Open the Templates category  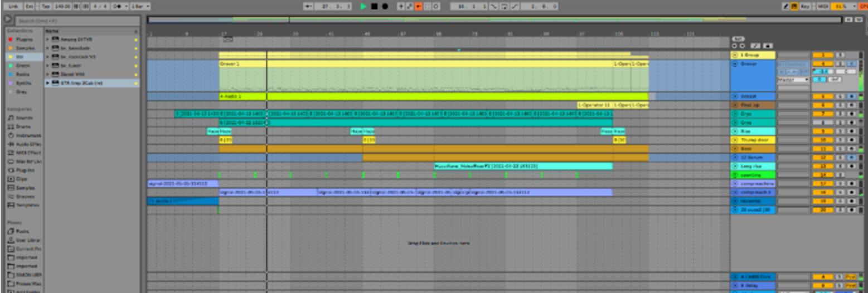pyautogui.click(x=26, y=205)
